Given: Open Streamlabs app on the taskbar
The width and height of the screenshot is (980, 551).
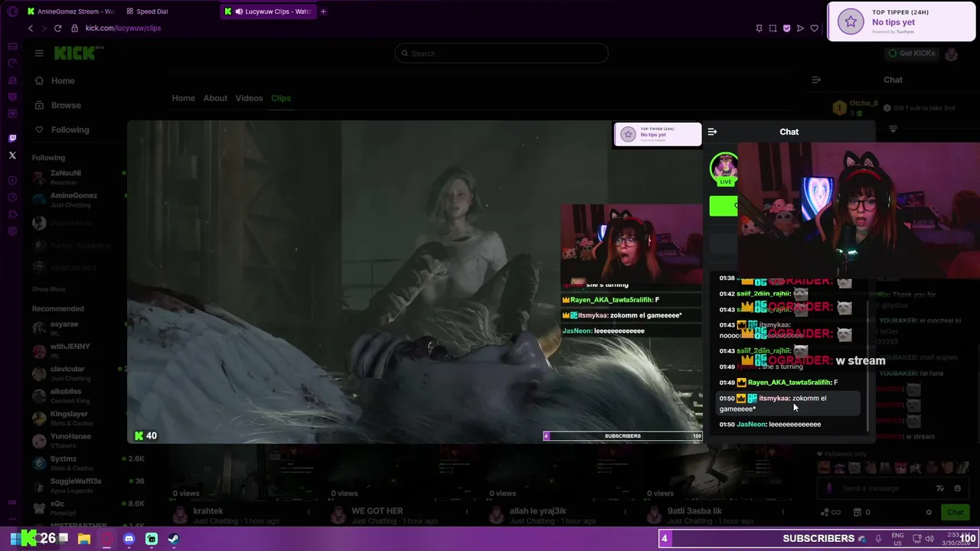Looking at the screenshot, I should (152, 539).
